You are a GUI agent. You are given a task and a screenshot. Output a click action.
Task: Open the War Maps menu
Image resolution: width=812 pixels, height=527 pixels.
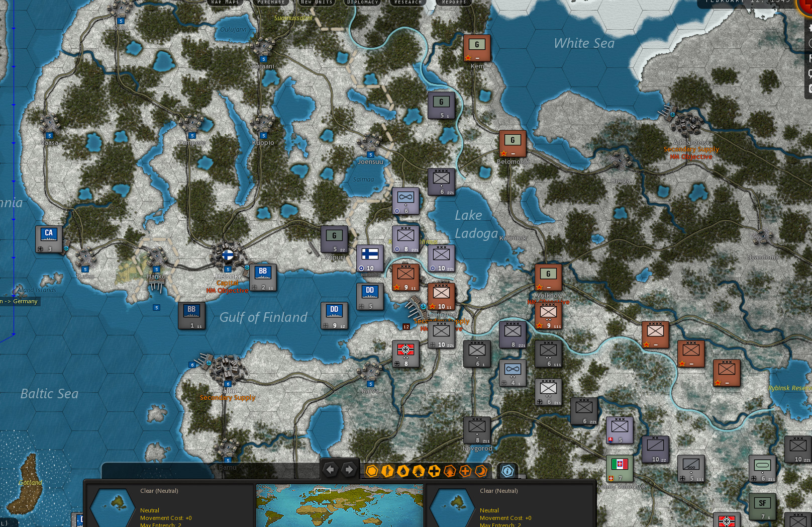click(225, 2)
